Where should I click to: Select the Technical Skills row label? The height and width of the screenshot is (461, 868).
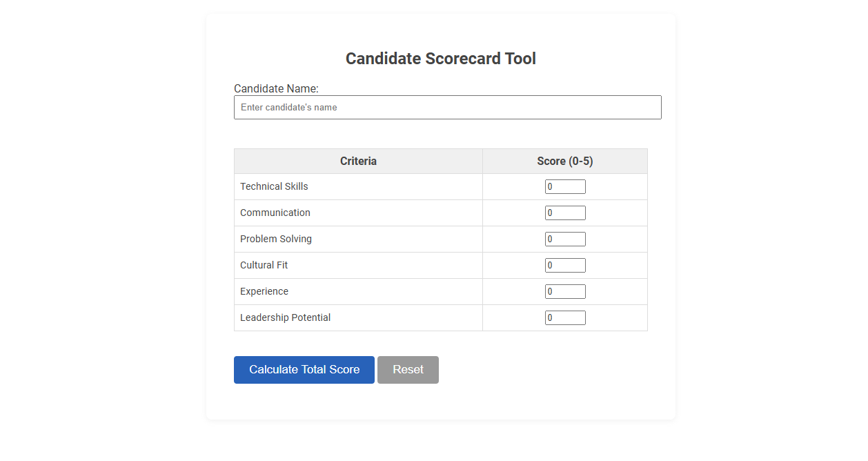click(x=274, y=186)
